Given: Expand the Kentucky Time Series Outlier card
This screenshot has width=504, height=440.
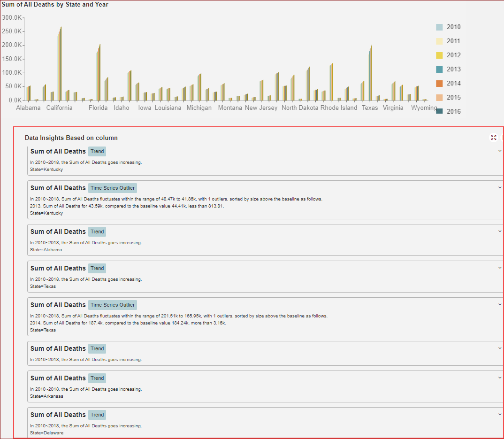Looking at the screenshot, I should coord(499,187).
